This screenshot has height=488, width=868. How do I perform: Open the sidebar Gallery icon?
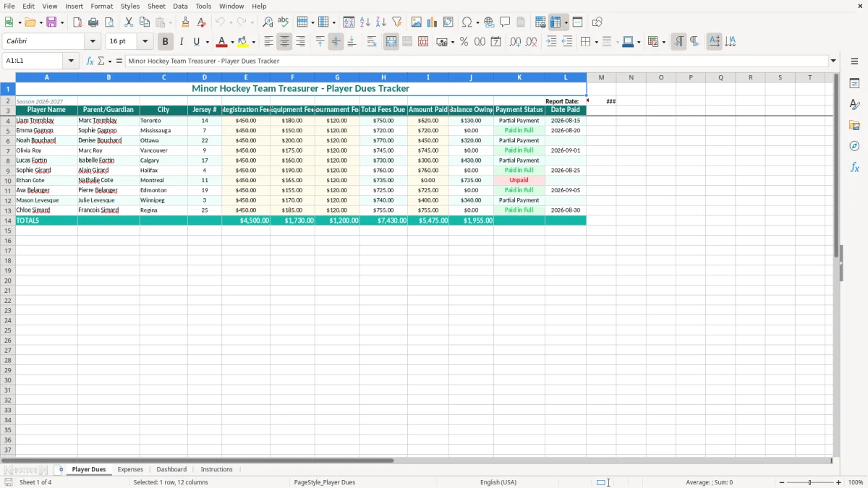[x=854, y=126]
